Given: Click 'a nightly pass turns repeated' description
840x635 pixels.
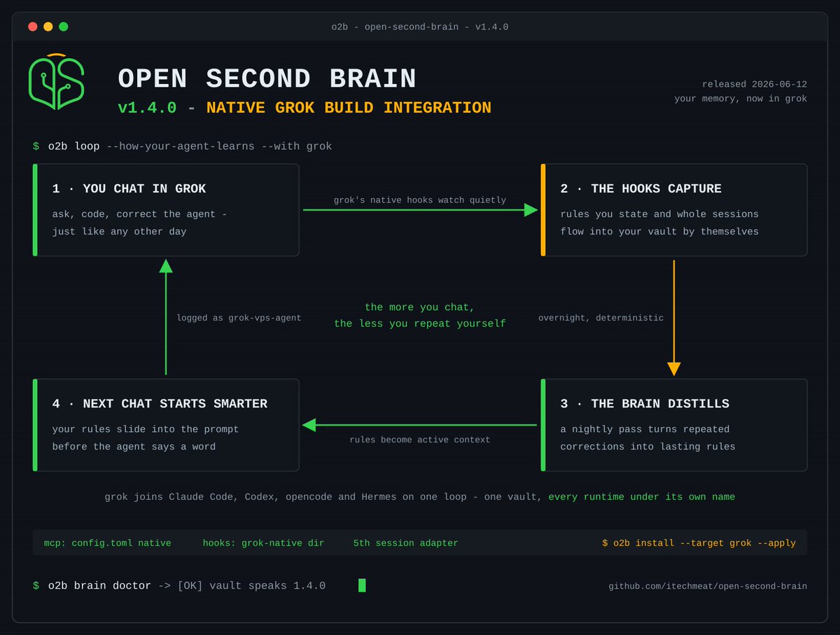Looking at the screenshot, I should pyautogui.click(x=645, y=429).
